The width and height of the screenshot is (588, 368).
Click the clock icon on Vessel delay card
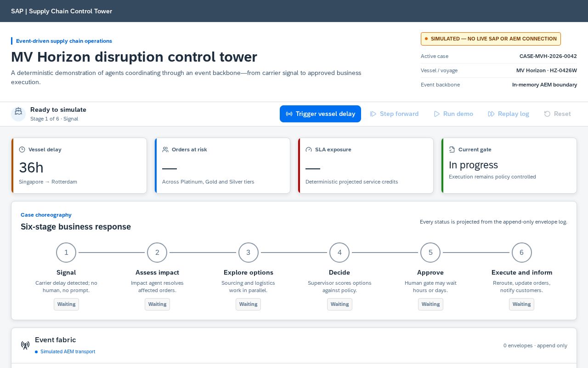point(22,149)
